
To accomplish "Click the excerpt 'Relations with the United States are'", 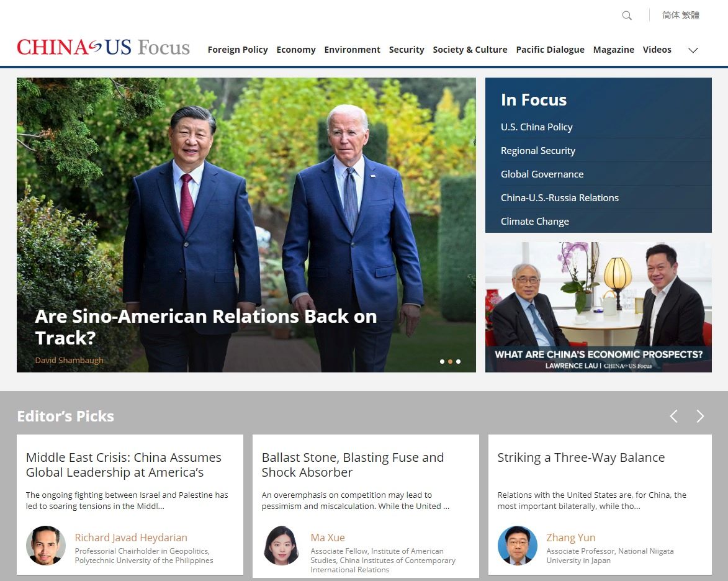I will click(x=591, y=501).
